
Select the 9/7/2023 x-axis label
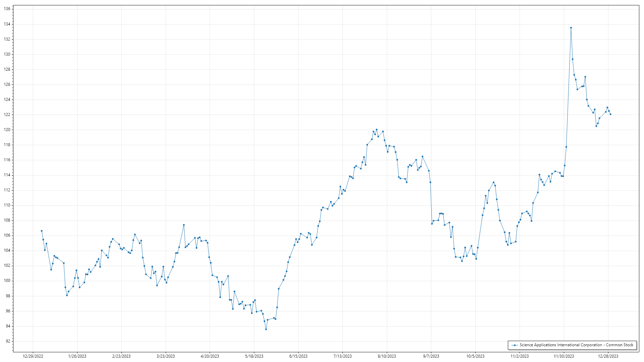pyautogui.click(x=431, y=356)
